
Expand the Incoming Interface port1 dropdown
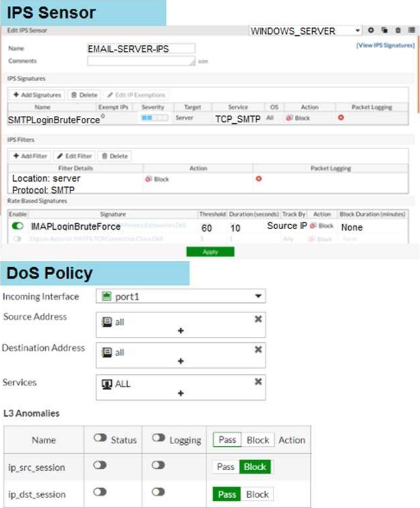pos(258,296)
